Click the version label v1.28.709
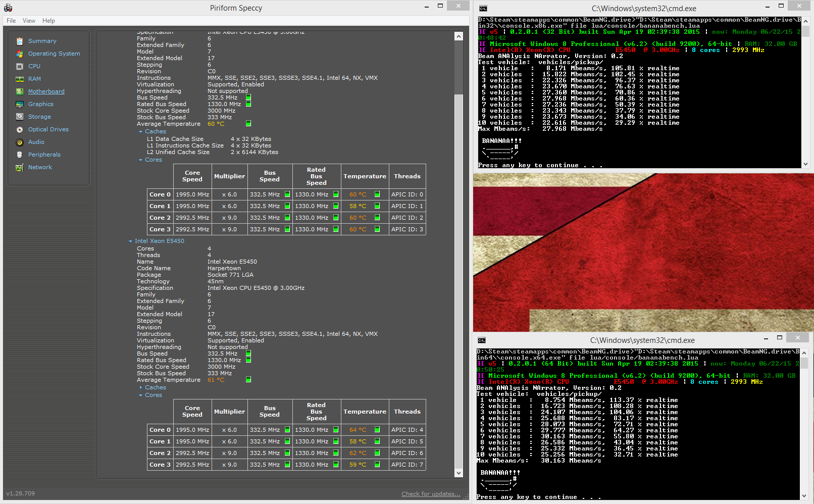Image resolution: width=814 pixels, height=504 pixels. click(21, 493)
